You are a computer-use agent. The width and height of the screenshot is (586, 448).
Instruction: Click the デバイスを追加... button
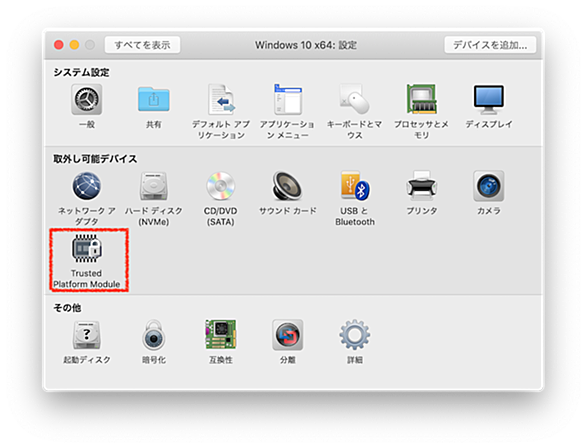[x=490, y=45]
